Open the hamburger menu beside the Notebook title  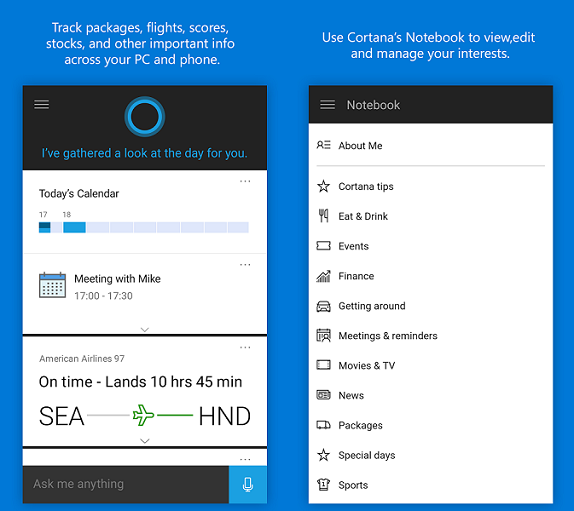[x=327, y=105]
